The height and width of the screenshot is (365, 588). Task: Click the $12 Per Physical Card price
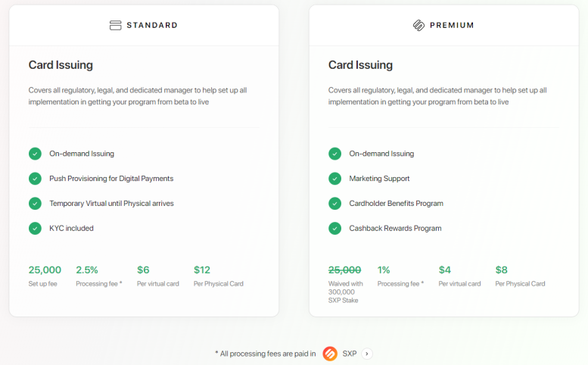202,270
